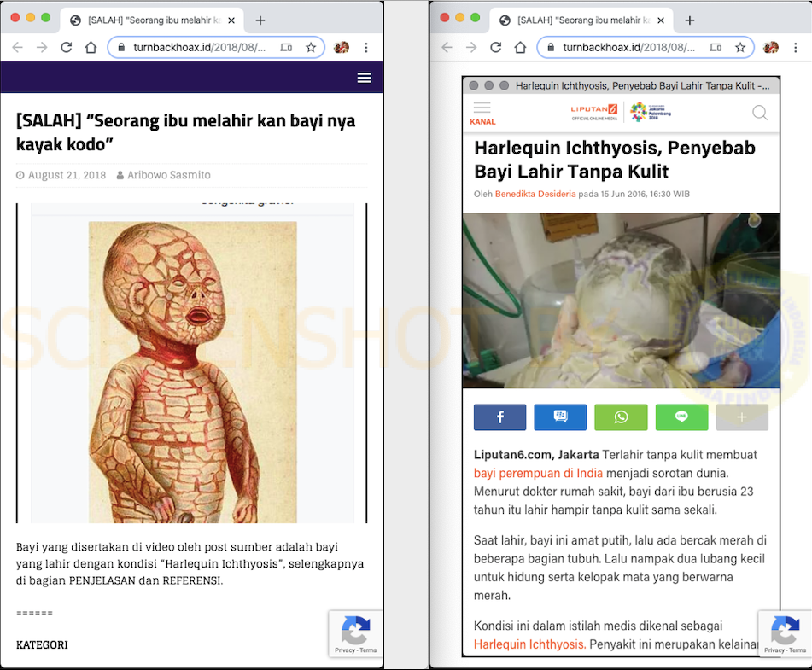Click the address bar in right window
This screenshot has width=812, height=670.
click(646, 48)
